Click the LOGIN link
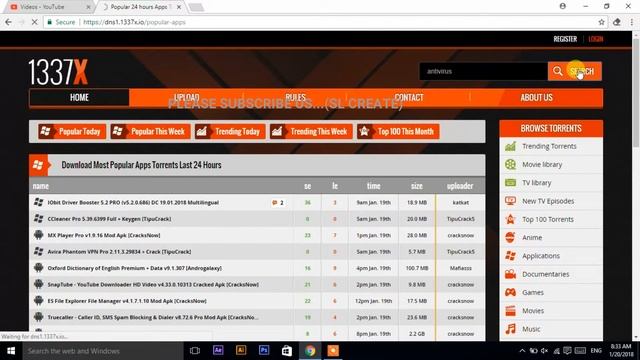Screen dimensions: 640x360 (x=596, y=39)
